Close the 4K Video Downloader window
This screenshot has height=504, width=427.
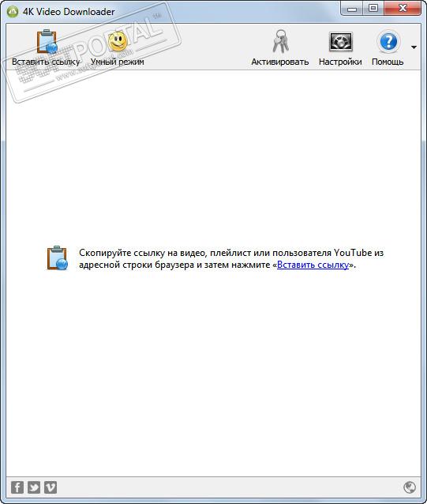[403, 9]
